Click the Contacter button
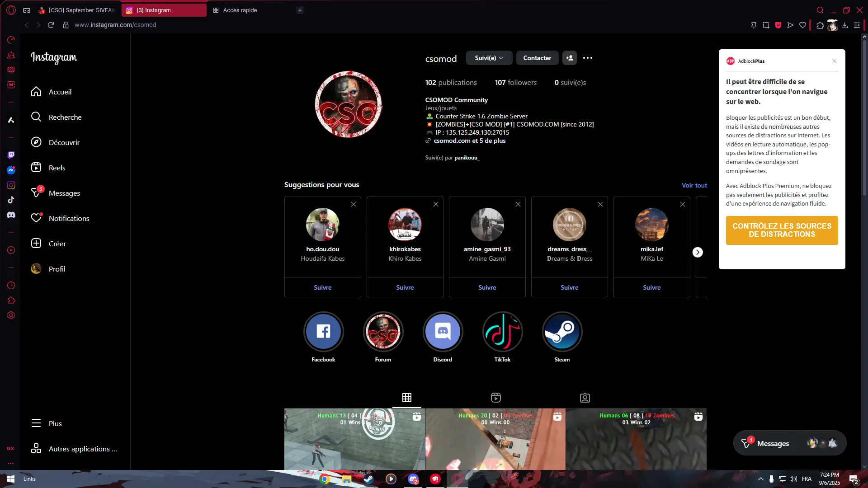Image resolution: width=868 pixels, height=488 pixels. (537, 58)
